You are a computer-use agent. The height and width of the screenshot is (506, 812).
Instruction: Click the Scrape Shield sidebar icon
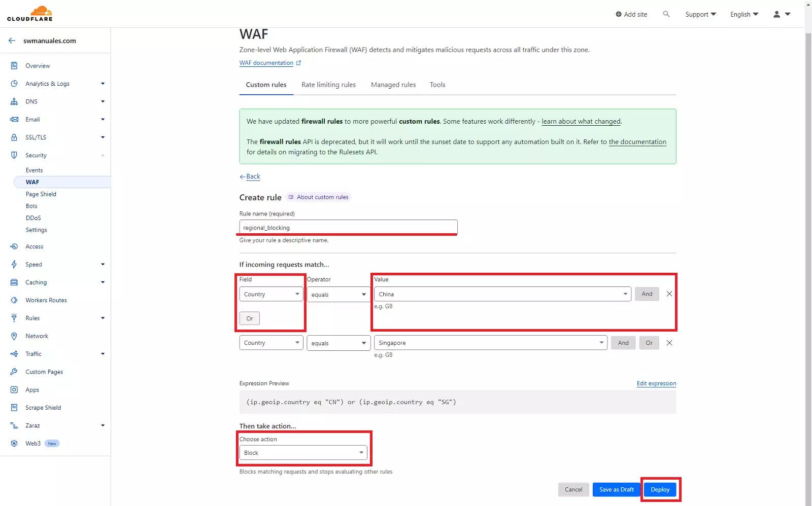point(14,408)
